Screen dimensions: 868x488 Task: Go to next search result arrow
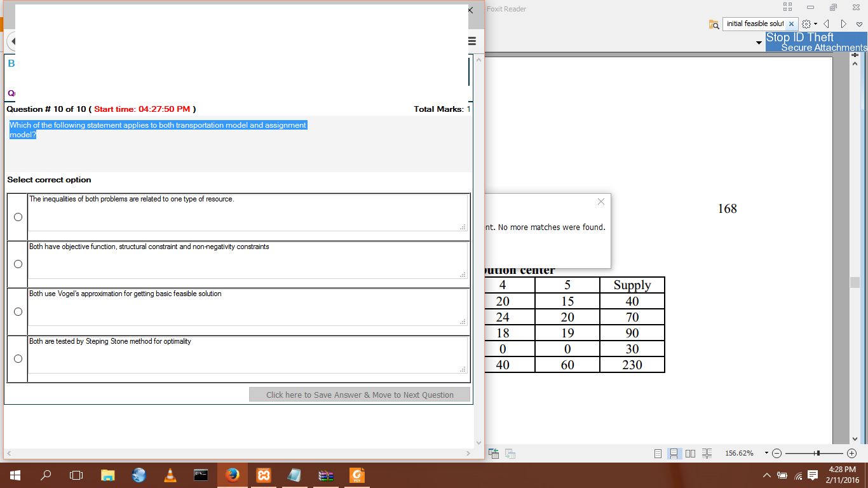tap(843, 24)
